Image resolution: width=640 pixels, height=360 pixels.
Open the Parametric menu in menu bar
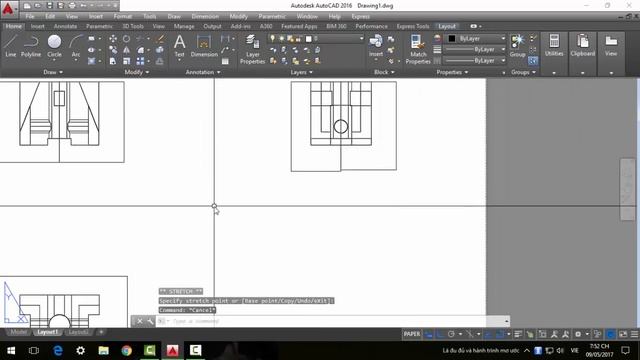coord(272,16)
